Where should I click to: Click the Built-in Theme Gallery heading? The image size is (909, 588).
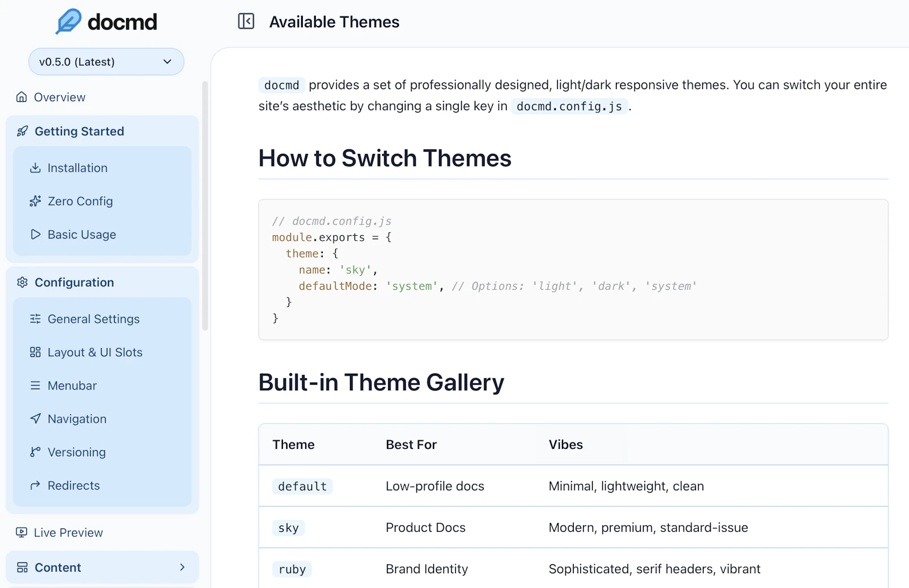pos(381,382)
